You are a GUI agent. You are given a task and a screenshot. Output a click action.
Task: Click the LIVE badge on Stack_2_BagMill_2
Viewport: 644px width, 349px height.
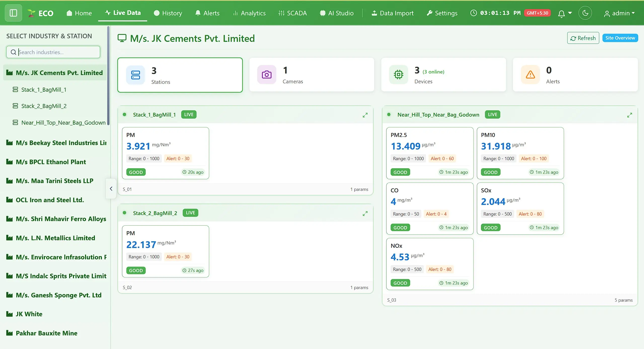(x=190, y=213)
